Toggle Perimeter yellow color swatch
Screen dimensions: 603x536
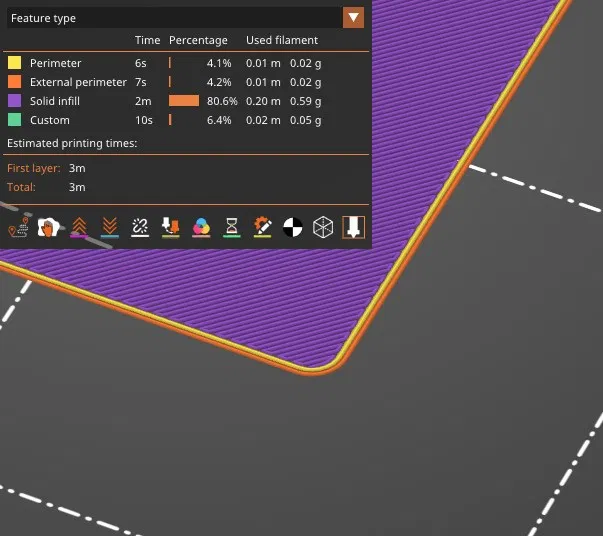click(15, 63)
